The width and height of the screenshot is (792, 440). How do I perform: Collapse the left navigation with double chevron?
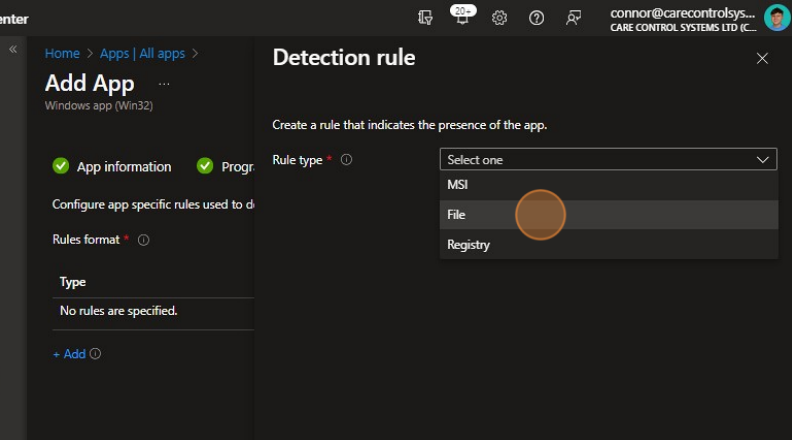[x=13, y=49]
